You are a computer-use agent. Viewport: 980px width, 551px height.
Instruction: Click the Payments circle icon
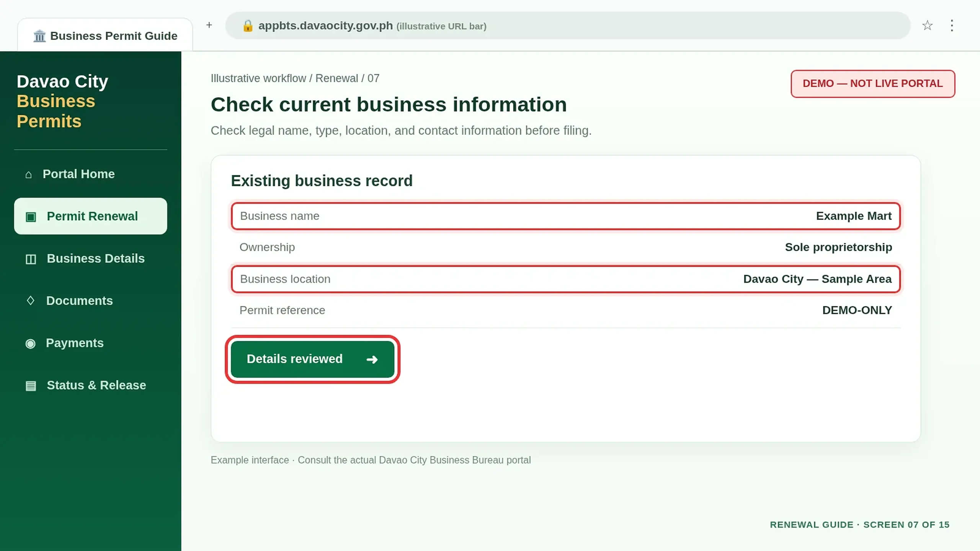point(30,344)
